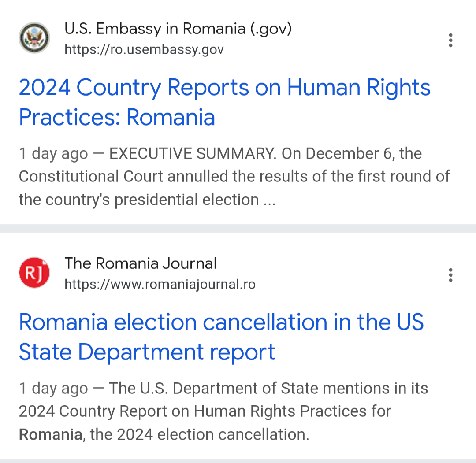
Task: Click '1 day ago' on the Embassy result
Action: click(x=53, y=154)
